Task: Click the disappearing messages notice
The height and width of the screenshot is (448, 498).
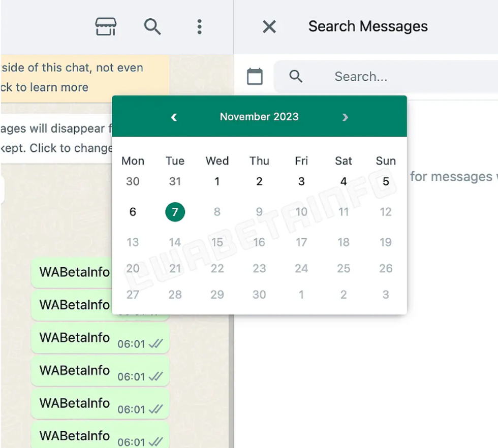Action: (x=57, y=138)
